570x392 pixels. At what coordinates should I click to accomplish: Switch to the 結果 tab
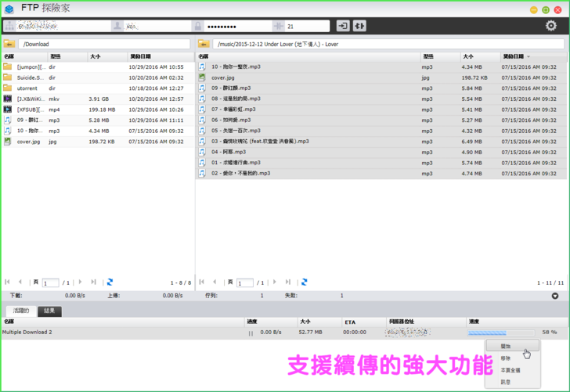(x=49, y=311)
